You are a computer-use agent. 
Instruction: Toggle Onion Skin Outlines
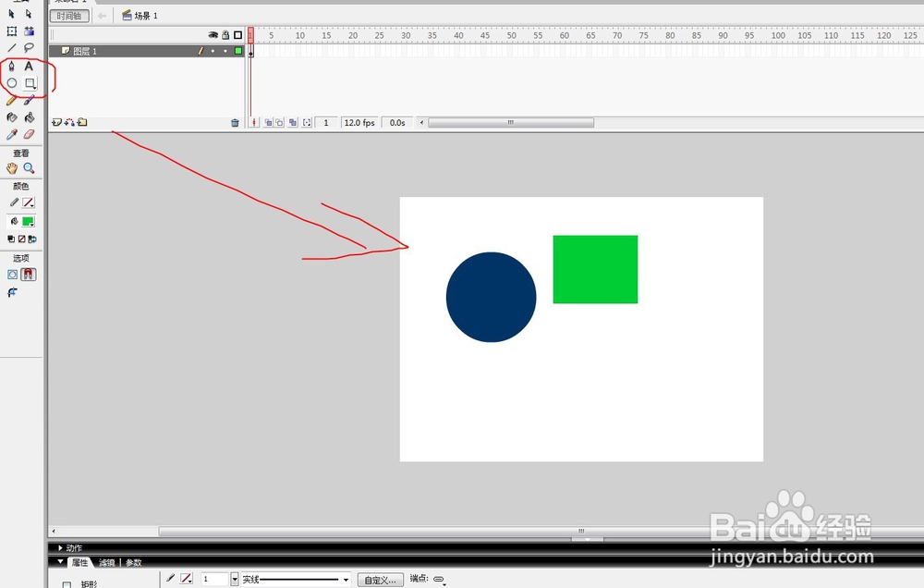pyautogui.click(x=279, y=123)
